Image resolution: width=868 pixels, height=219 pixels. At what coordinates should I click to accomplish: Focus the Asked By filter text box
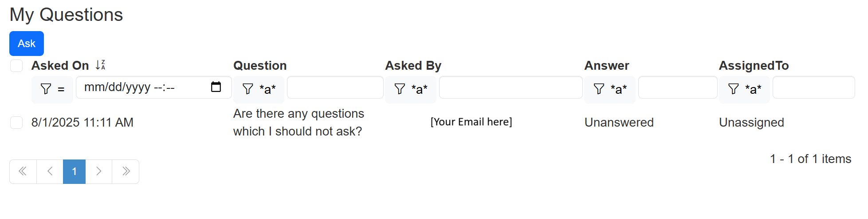pos(511,87)
